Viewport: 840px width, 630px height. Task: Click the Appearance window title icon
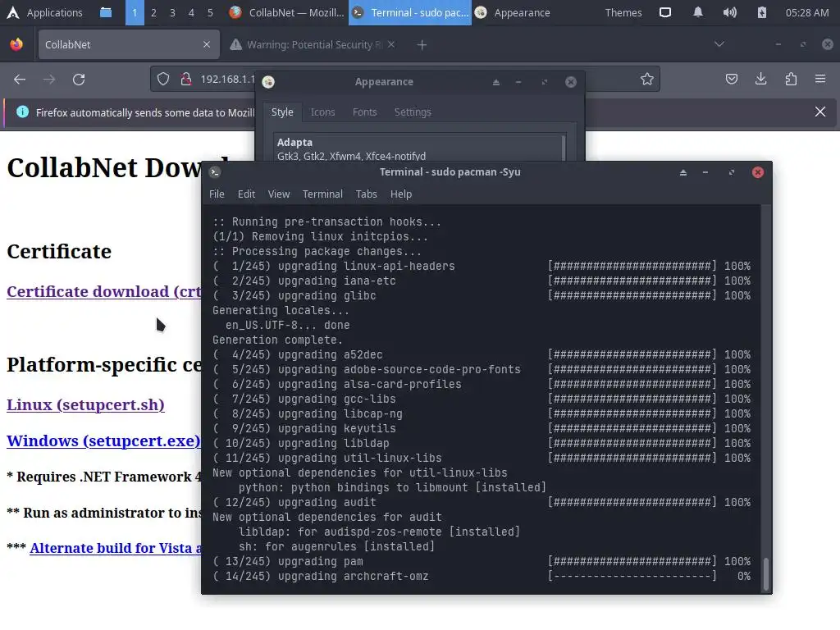tap(268, 82)
